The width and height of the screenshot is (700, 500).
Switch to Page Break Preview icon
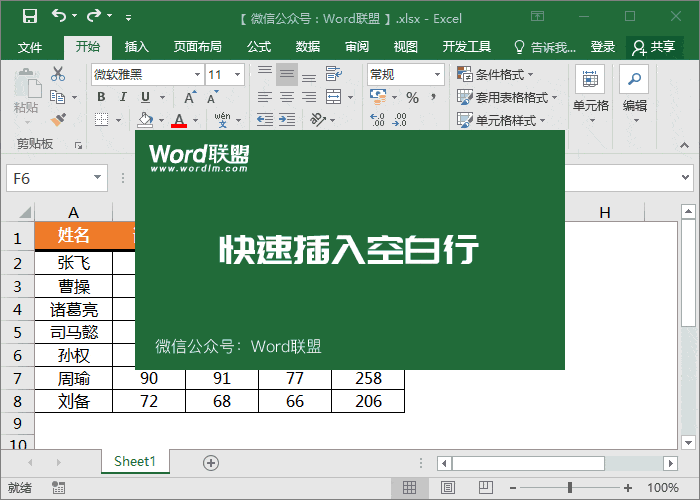(485, 488)
